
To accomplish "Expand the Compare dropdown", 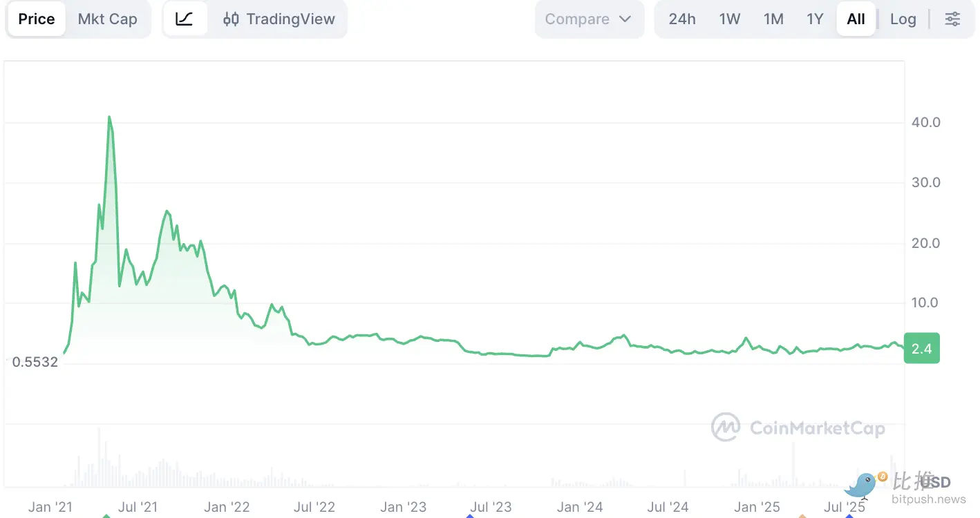I will click(x=588, y=19).
